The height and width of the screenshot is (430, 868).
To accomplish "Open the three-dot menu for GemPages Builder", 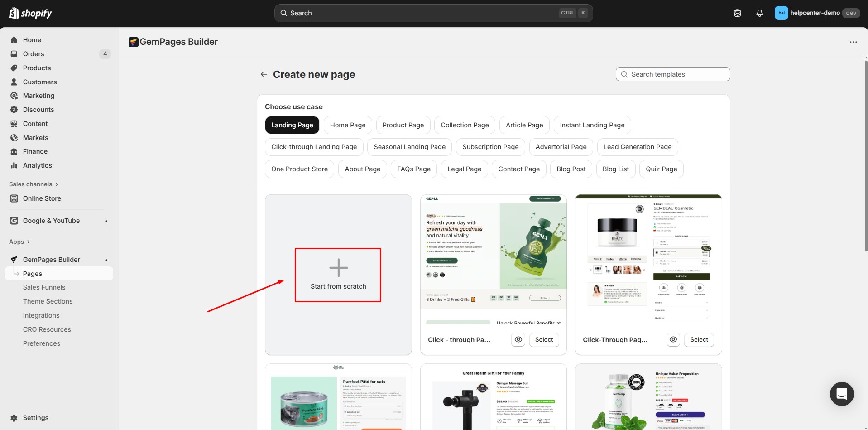I will (x=853, y=42).
